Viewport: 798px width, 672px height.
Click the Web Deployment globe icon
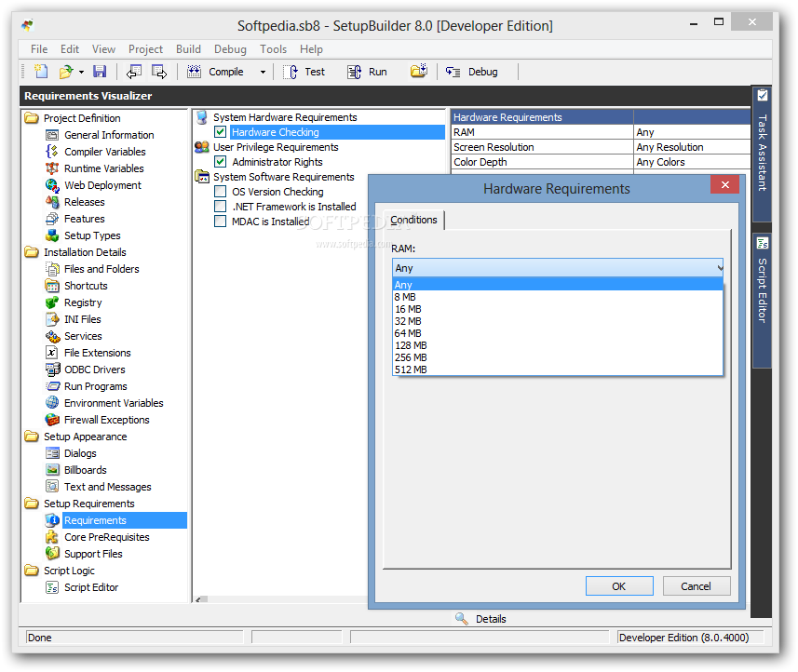pyautogui.click(x=52, y=185)
